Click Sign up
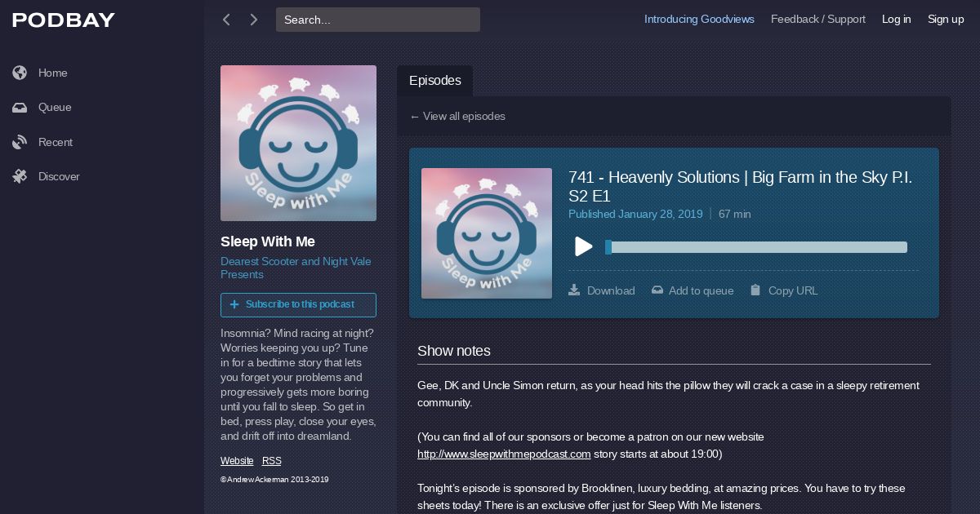This screenshot has height=514, width=980. click(946, 20)
